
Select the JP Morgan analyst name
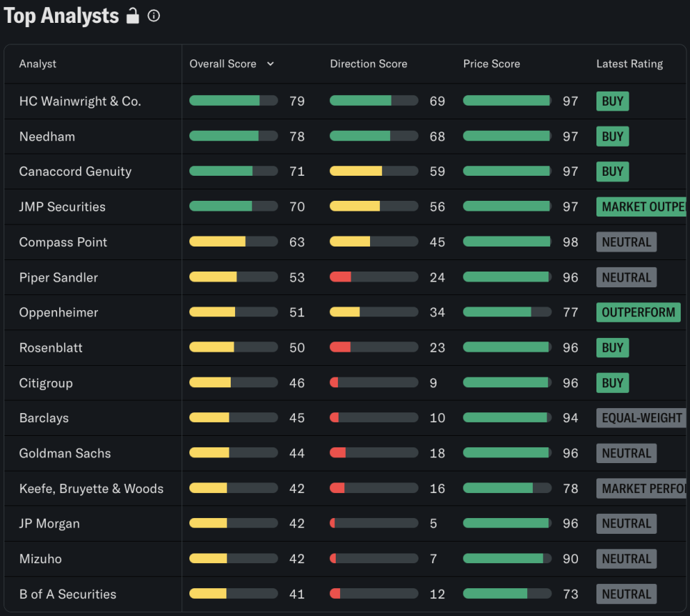point(49,524)
